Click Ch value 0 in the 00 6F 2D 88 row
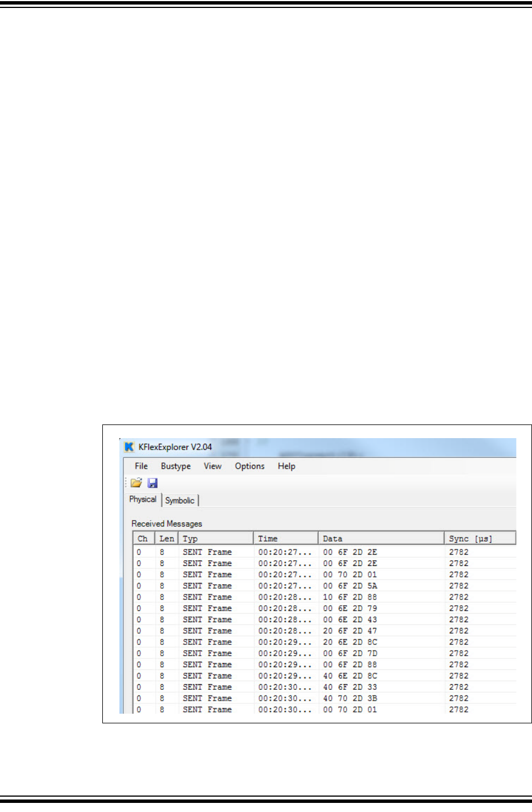Image resolution: width=532 pixels, height=812 pixels. [x=139, y=664]
